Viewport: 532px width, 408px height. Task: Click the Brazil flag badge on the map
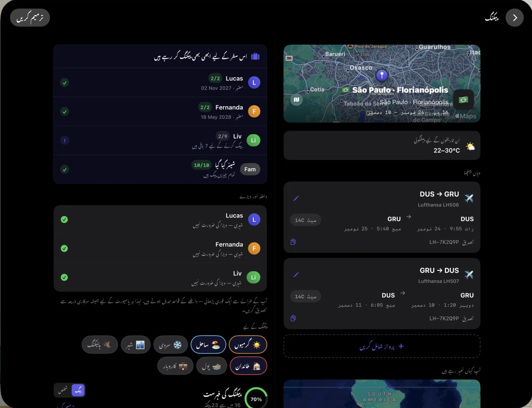point(463,100)
